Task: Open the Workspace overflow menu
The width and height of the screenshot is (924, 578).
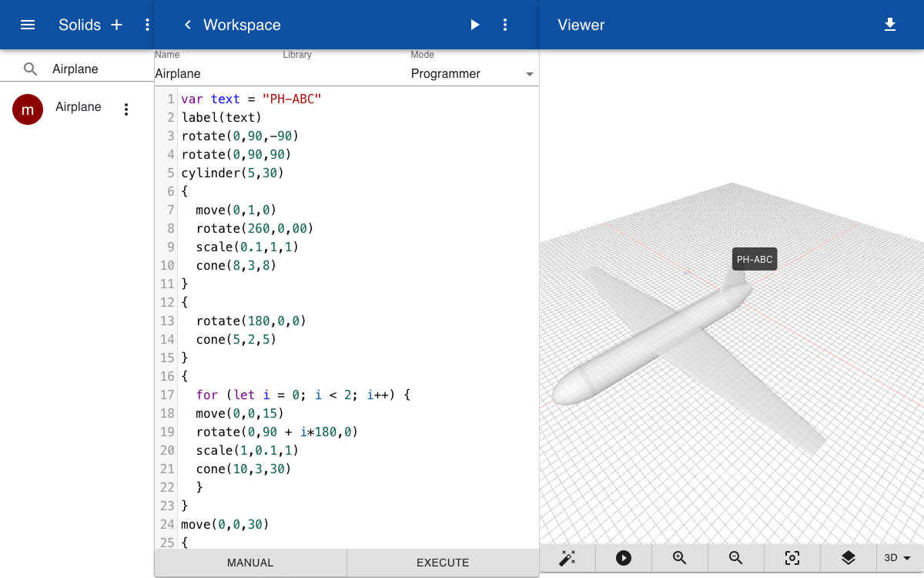Action: [505, 25]
